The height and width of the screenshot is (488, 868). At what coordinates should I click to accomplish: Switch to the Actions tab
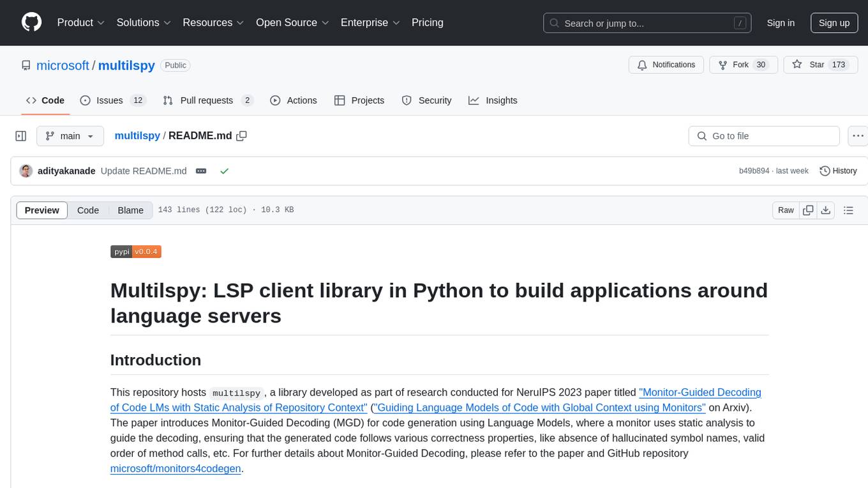294,100
